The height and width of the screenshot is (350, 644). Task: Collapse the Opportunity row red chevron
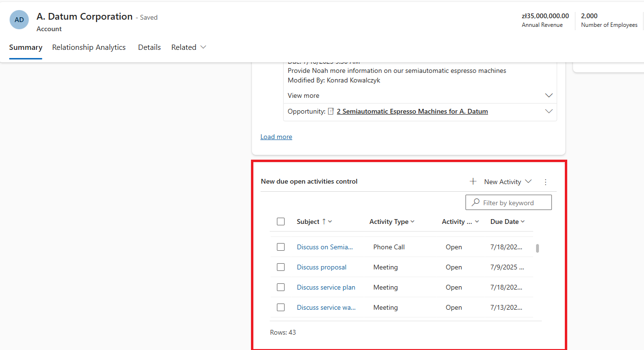[549, 111]
